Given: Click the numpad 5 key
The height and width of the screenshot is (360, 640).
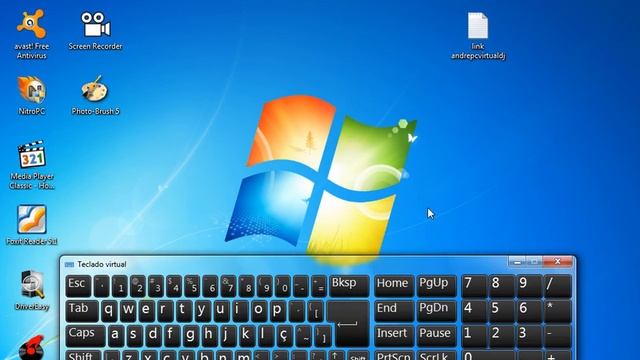Looking at the screenshot, I should coord(502,311).
